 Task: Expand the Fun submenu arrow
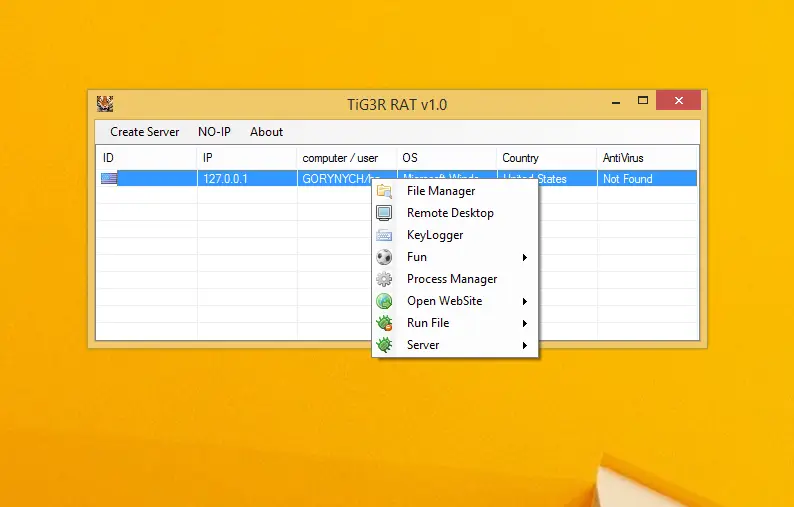pyautogui.click(x=525, y=258)
